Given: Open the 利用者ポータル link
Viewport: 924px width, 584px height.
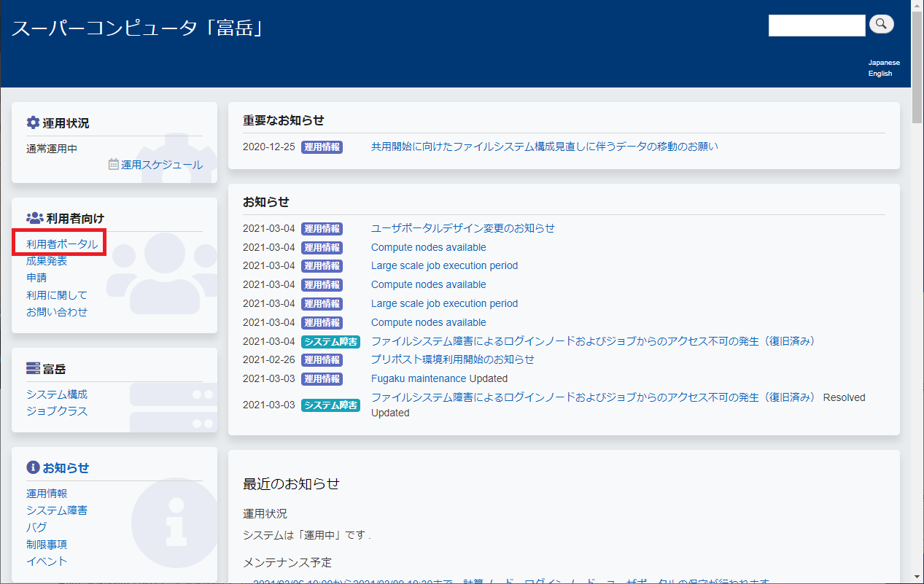Looking at the screenshot, I should point(62,244).
